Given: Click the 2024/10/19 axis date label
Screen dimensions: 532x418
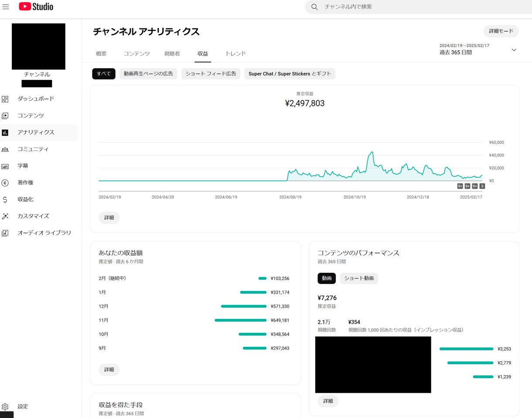Looking at the screenshot, I should tap(355, 197).
